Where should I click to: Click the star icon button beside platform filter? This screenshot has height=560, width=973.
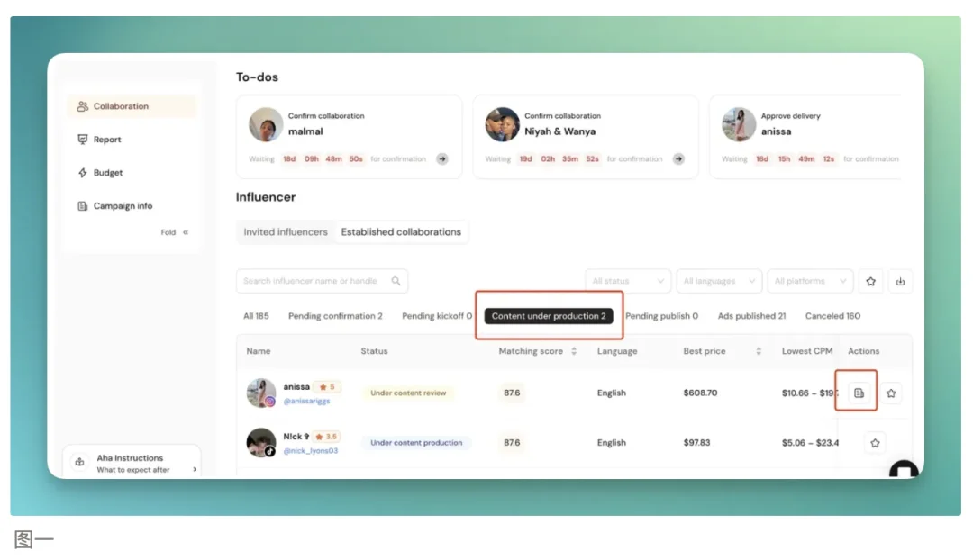pos(870,281)
